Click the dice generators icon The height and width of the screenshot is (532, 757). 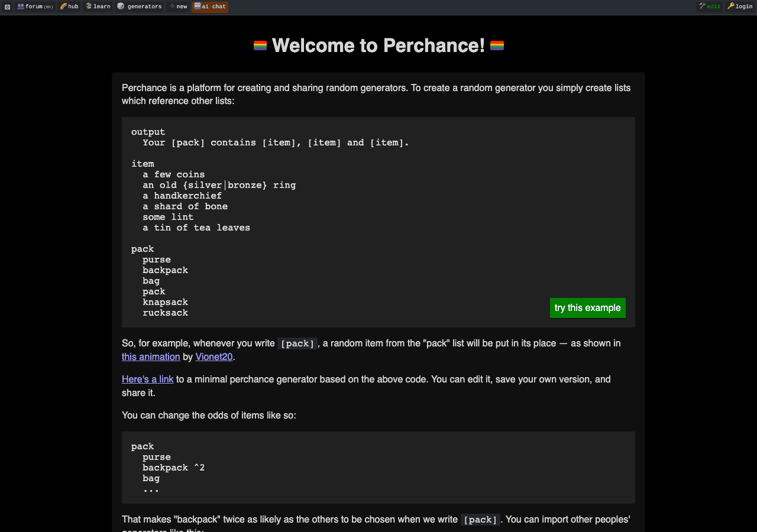tap(120, 7)
